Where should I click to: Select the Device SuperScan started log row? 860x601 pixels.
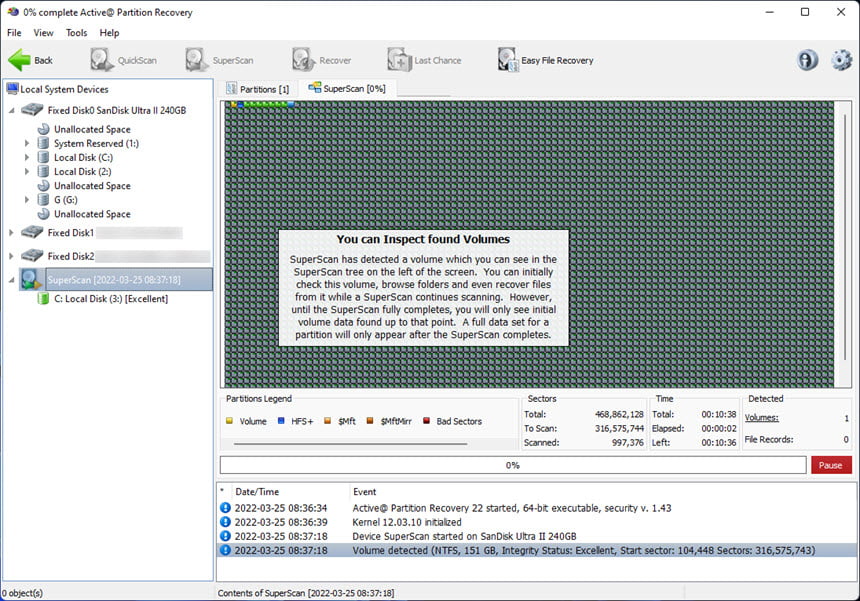tap(536, 536)
